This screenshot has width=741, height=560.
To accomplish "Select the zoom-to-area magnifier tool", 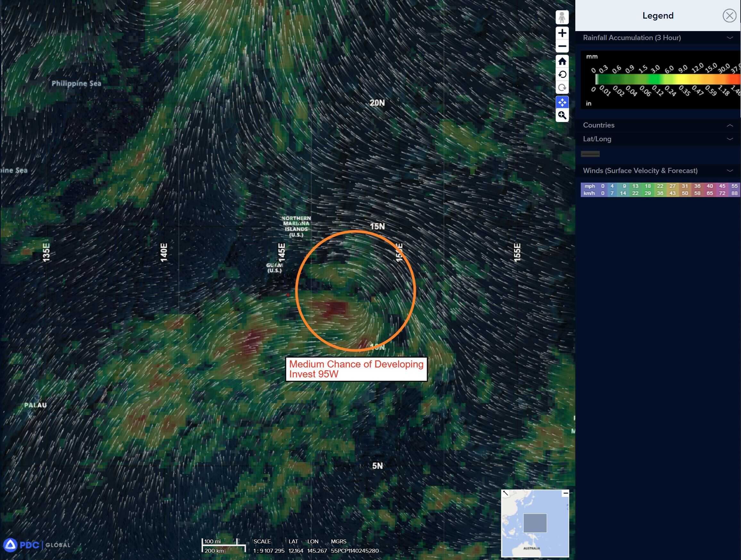I will coord(562,116).
